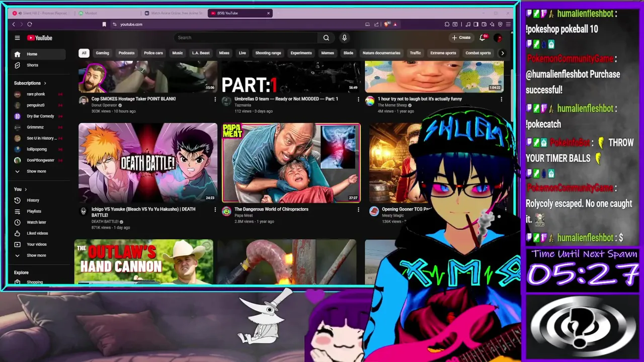Open lollipopomg subscription
The height and width of the screenshot is (362, 644).
tap(37, 149)
